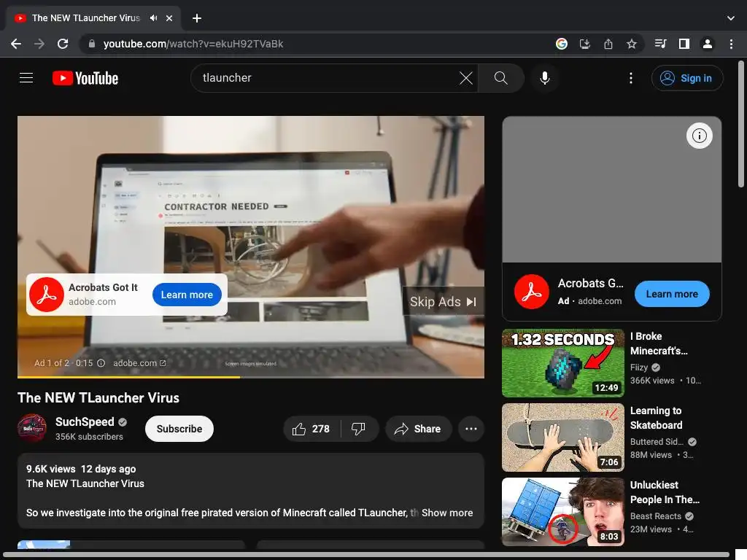Expand description with Show more
Viewport: 747px width, 560px height.
click(x=447, y=513)
